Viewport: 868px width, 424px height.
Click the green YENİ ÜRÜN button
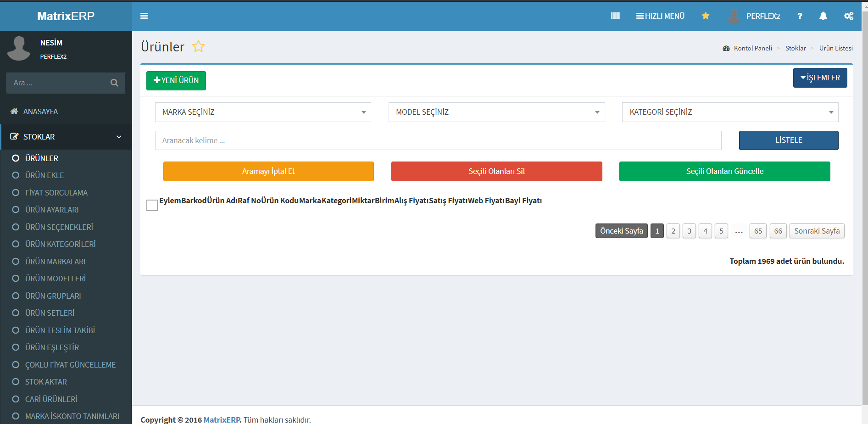[x=176, y=81]
